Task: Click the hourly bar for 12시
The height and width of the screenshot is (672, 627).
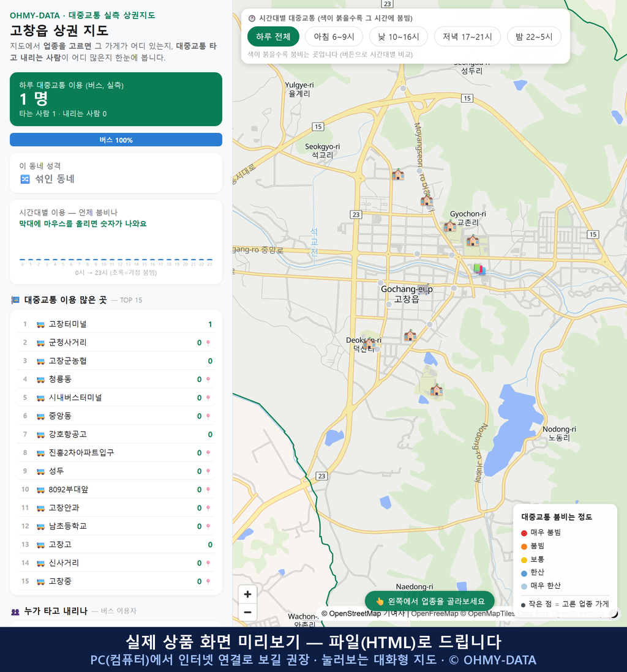Action: (x=120, y=259)
